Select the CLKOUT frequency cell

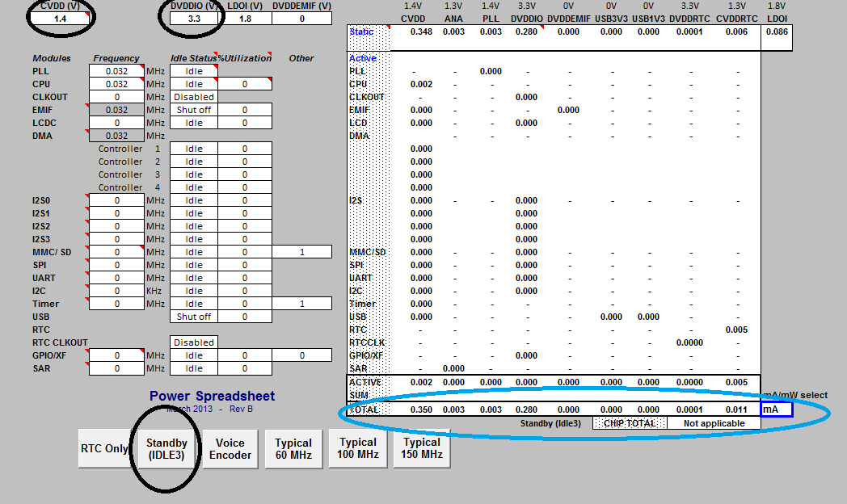[116, 97]
